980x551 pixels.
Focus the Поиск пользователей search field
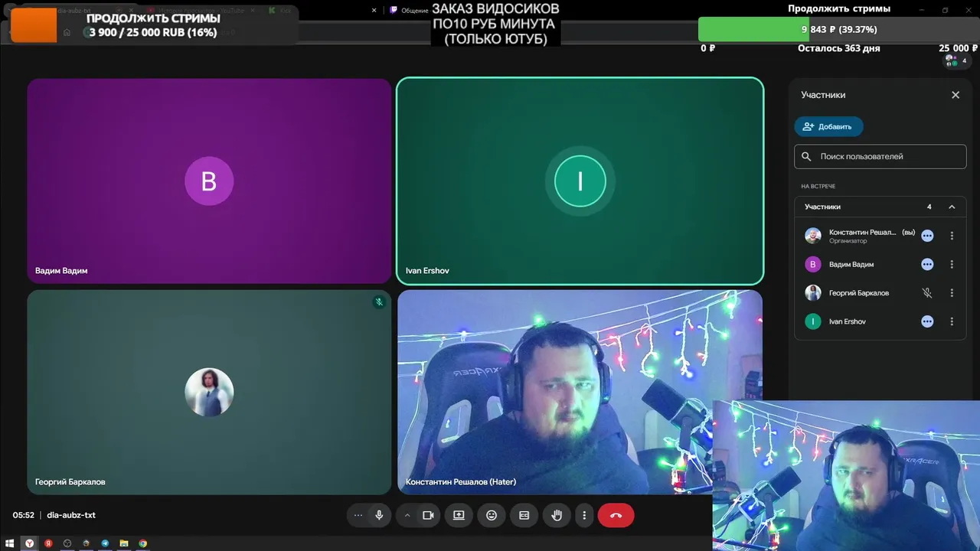[x=880, y=156]
